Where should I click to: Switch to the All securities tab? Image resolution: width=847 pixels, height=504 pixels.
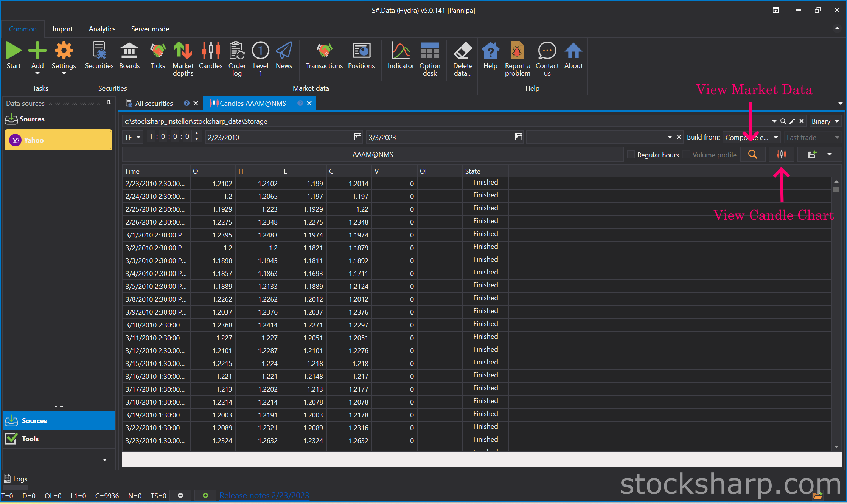(x=154, y=103)
